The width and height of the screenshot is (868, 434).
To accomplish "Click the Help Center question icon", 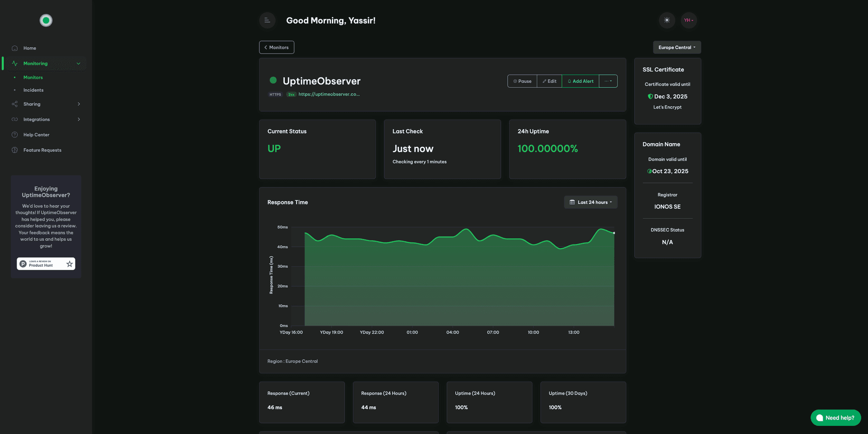I will click(x=14, y=135).
